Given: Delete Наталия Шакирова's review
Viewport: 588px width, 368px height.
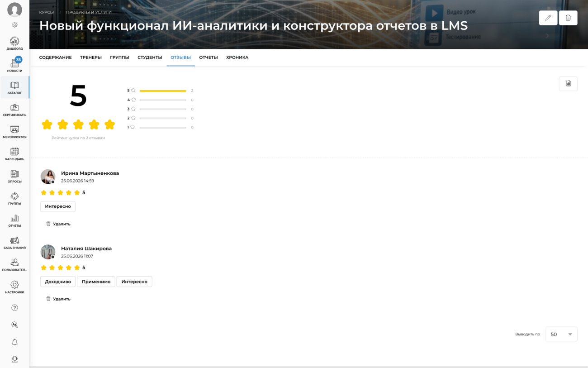Looking at the screenshot, I should pos(58,299).
